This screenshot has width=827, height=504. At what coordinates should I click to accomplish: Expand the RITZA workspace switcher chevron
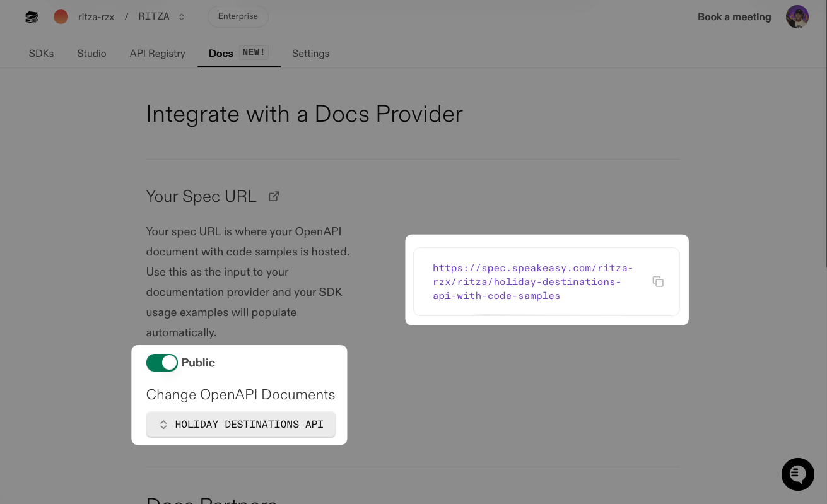pos(181,17)
